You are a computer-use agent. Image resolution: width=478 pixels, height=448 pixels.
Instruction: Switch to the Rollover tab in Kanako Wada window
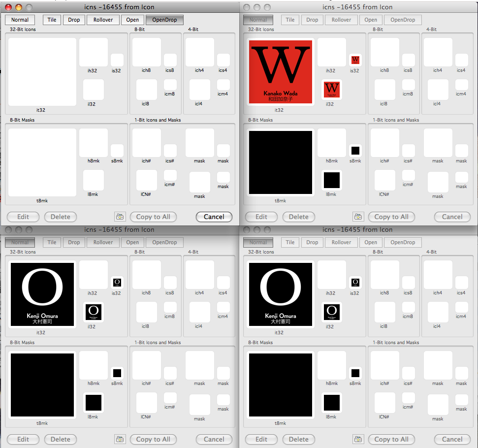click(341, 20)
